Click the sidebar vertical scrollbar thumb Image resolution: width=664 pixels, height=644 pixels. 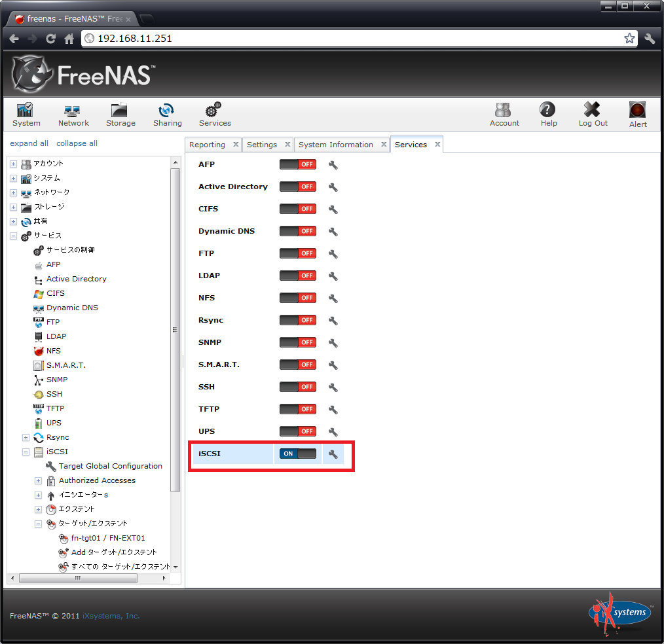[175, 330]
